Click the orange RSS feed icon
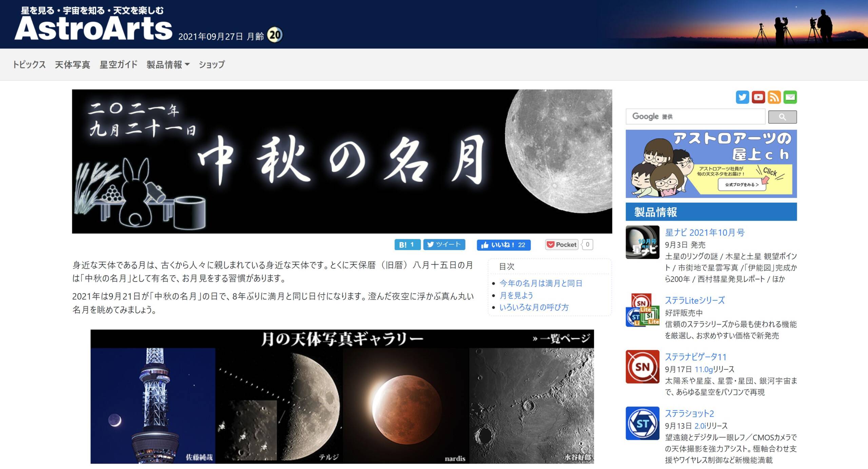The image size is (868, 469). [774, 97]
